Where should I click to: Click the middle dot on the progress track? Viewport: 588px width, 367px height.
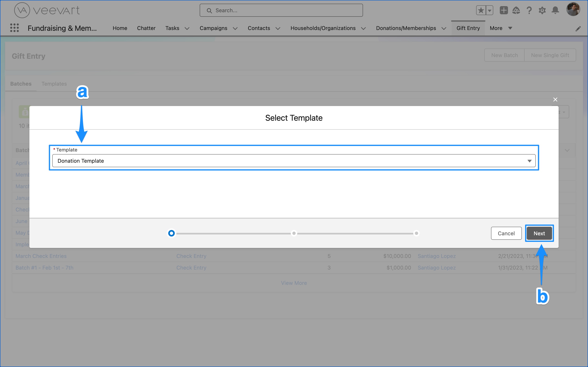[294, 233]
